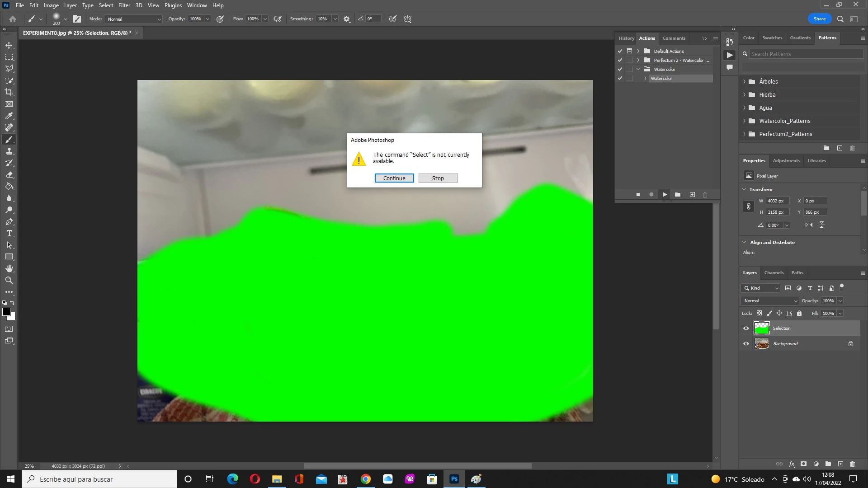Image resolution: width=868 pixels, height=488 pixels.
Task: Toggle the Default Actions checkmark
Action: point(620,51)
